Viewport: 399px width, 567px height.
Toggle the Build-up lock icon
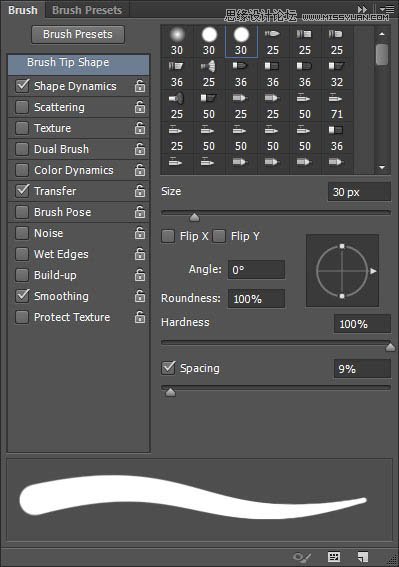coord(140,275)
